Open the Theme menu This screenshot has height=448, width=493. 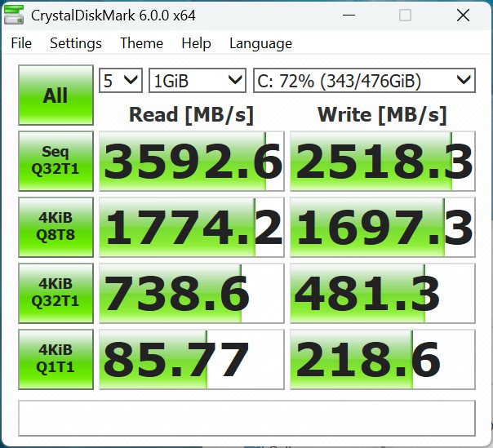(141, 43)
